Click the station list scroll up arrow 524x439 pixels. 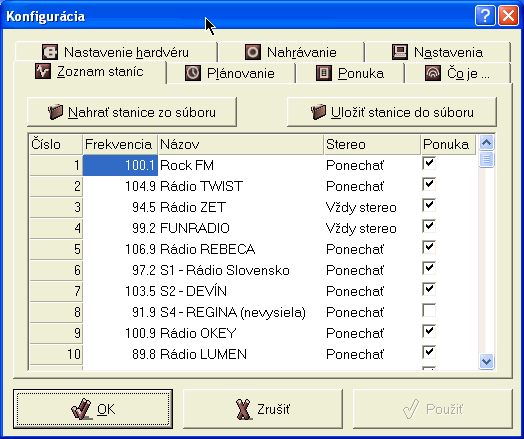pos(487,143)
